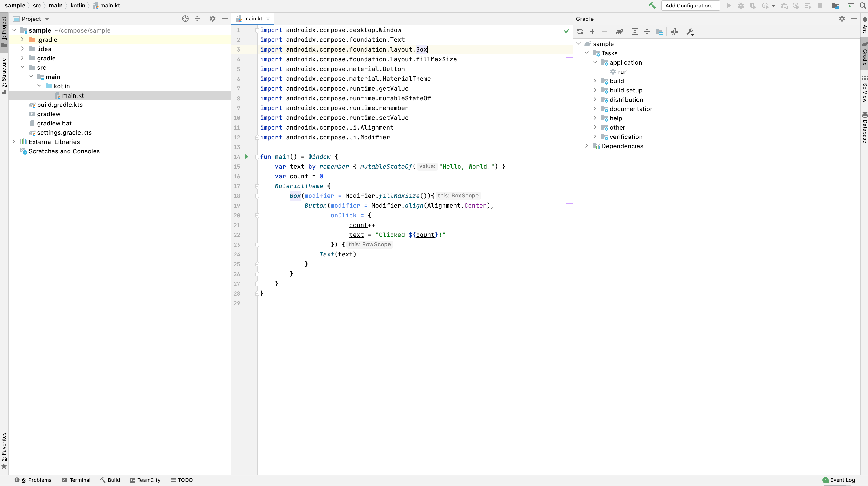
Task: Expand the build setup task group
Action: click(595, 90)
